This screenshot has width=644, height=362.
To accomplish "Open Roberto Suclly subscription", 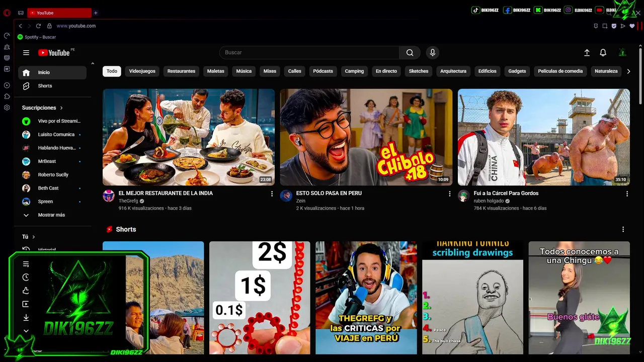I will pos(52,174).
